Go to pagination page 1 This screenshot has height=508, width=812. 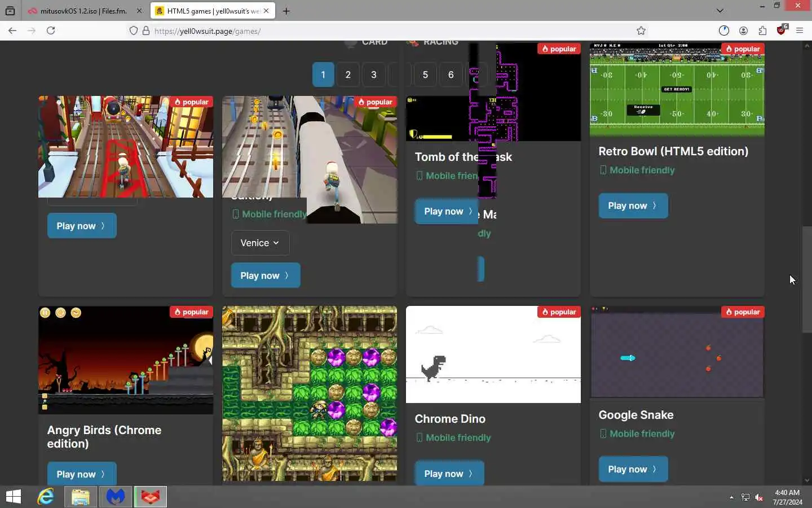pos(323,75)
